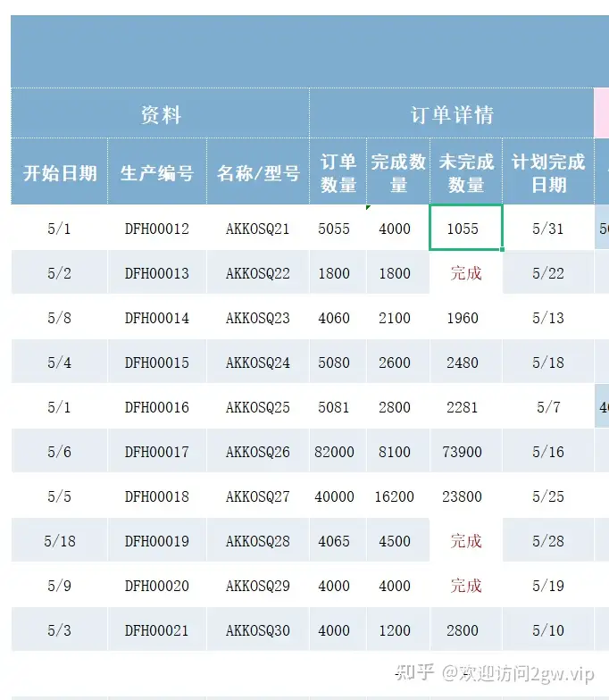
Task: Click the green fill handle of the selected cell
Action: coord(502,250)
